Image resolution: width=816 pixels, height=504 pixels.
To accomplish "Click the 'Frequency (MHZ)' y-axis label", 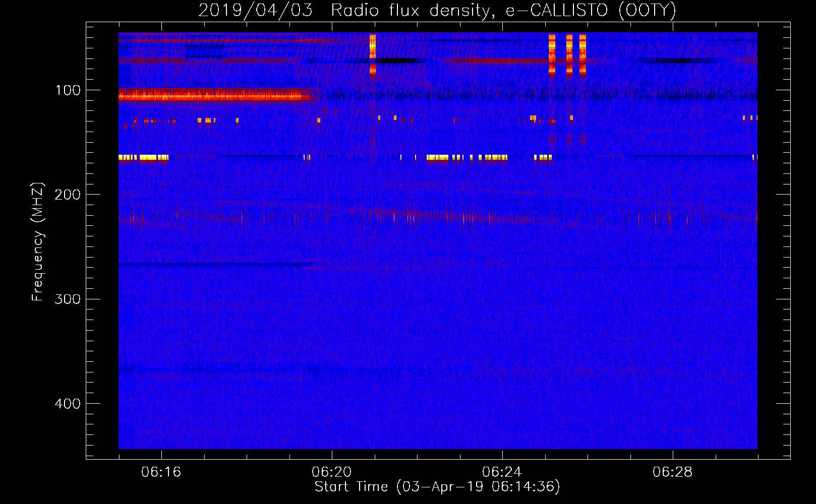I will click(x=38, y=242).
